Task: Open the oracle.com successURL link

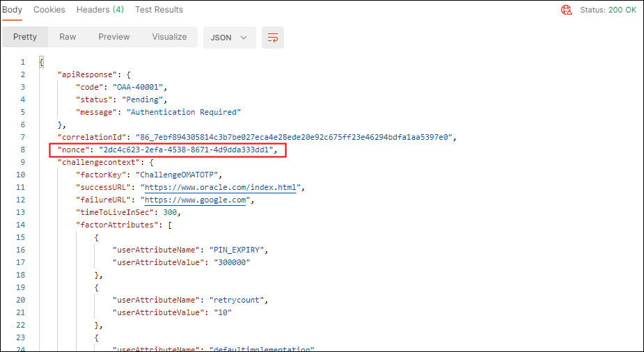Action: click(x=221, y=188)
